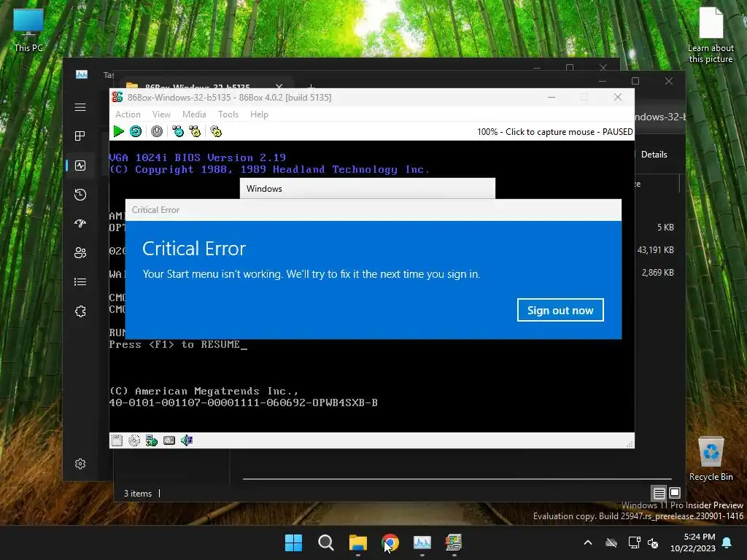Open the Help menu in 86Box
Viewport: 747px width, 560px height.
(259, 114)
